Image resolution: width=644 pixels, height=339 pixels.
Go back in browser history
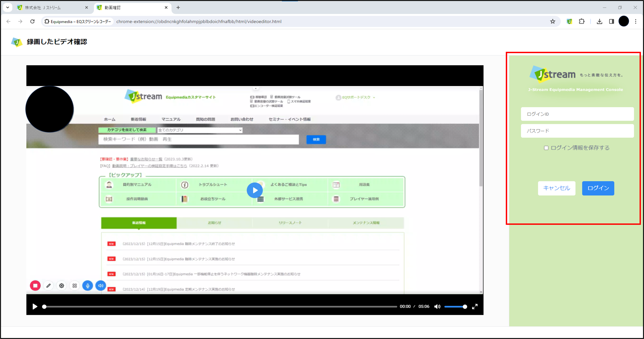click(8, 22)
